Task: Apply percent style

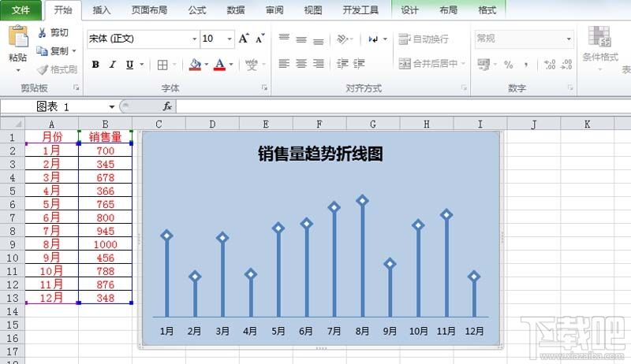Action: pyautogui.click(x=509, y=65)
